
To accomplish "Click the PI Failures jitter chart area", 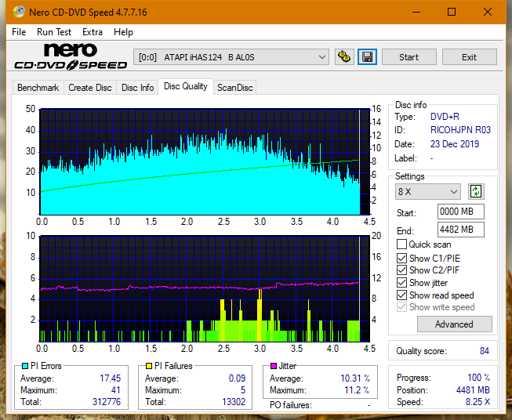I will 205,289.
